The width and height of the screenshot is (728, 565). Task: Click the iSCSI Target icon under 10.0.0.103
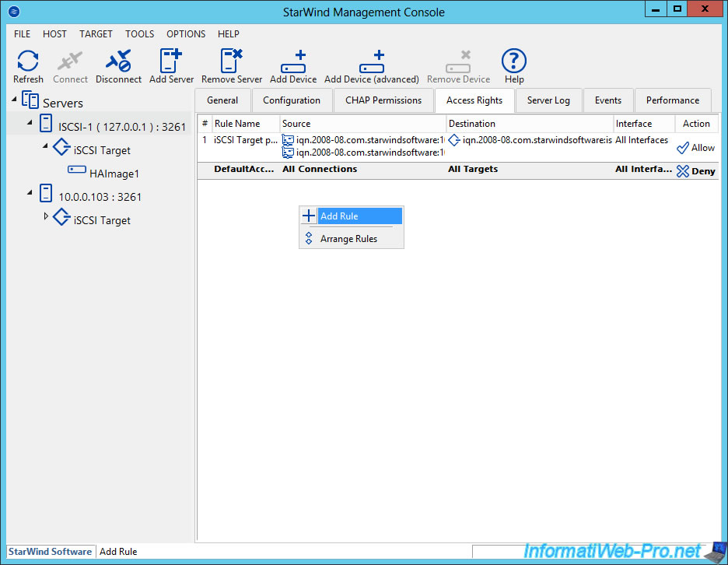(x=61, y=216)
